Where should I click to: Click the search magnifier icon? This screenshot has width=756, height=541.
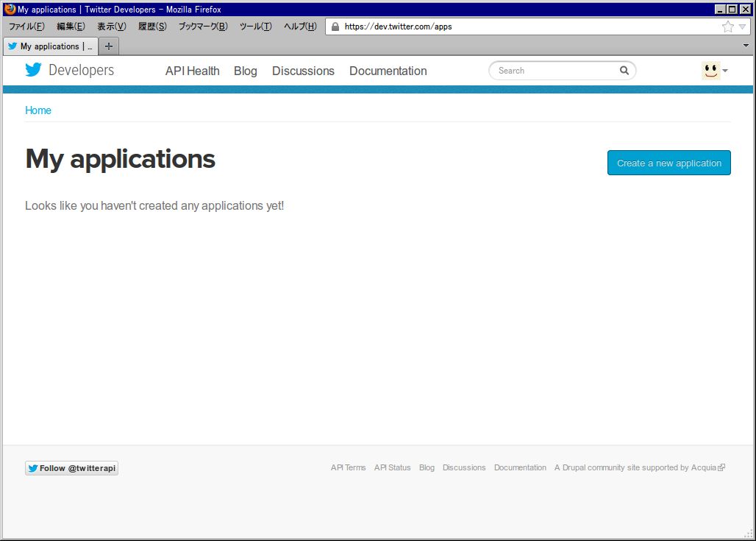pos(624,71)
